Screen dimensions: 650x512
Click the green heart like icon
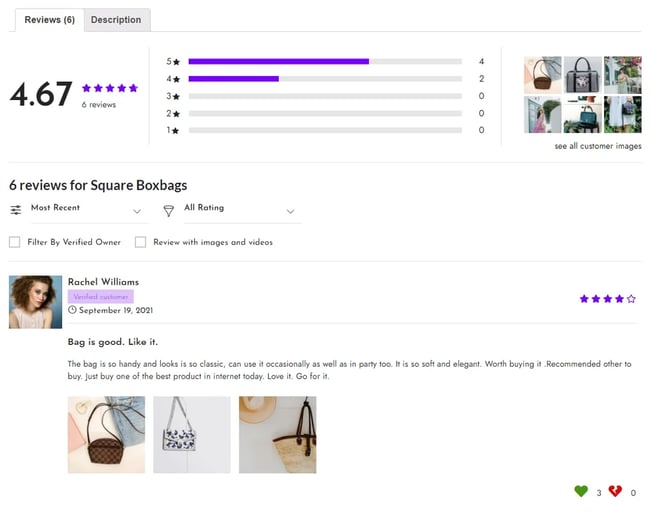pos(581,491)
